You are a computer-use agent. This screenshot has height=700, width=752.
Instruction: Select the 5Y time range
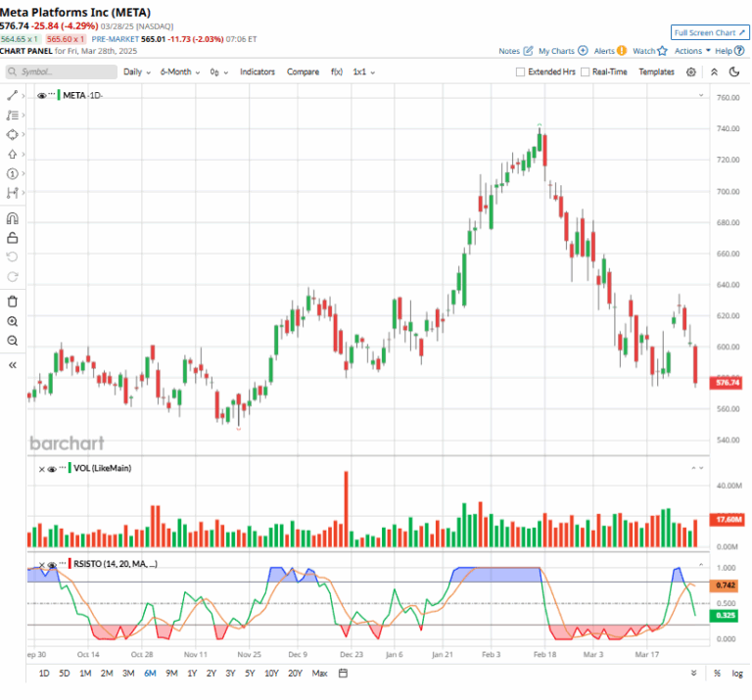(x=250, y=674)
